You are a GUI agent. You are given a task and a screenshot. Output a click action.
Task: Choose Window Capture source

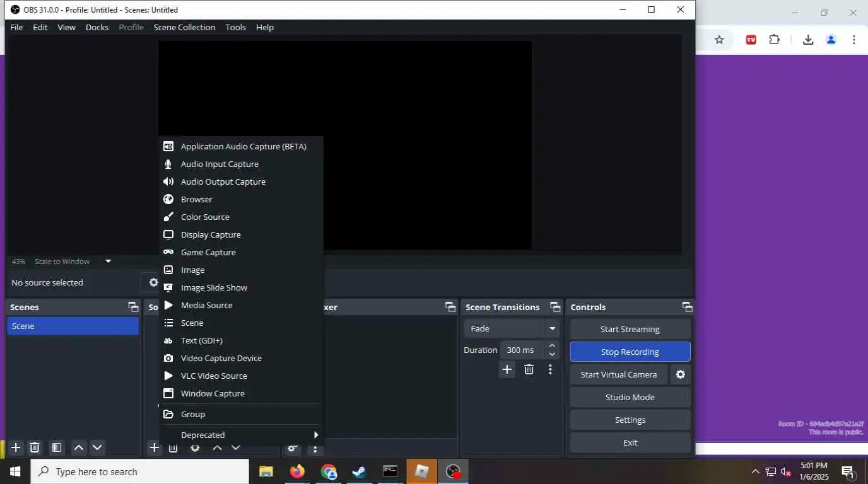[241, 393]
